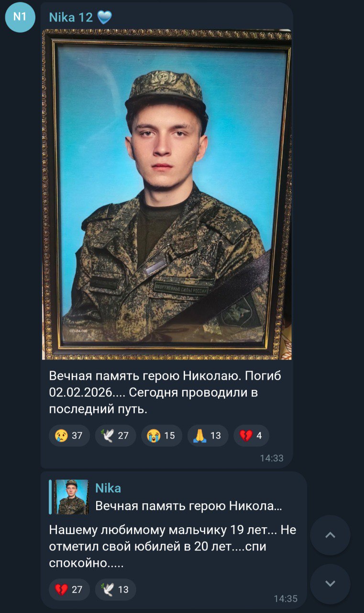Select the message text starting with Вечная память

165,392
